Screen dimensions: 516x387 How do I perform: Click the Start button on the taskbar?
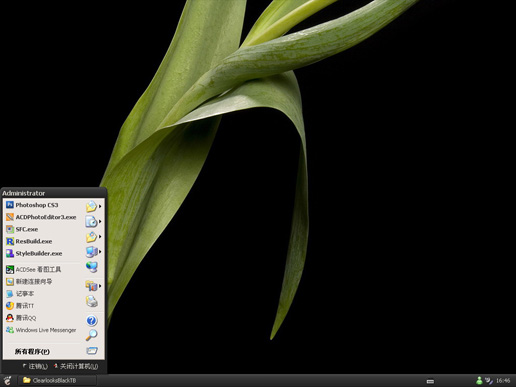pos(7,381)
